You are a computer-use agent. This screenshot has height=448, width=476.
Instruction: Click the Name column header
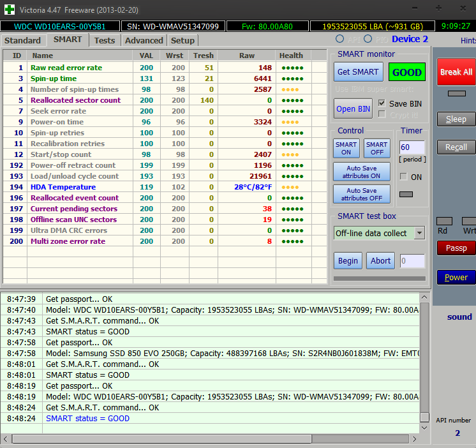[x=80, y=56]
